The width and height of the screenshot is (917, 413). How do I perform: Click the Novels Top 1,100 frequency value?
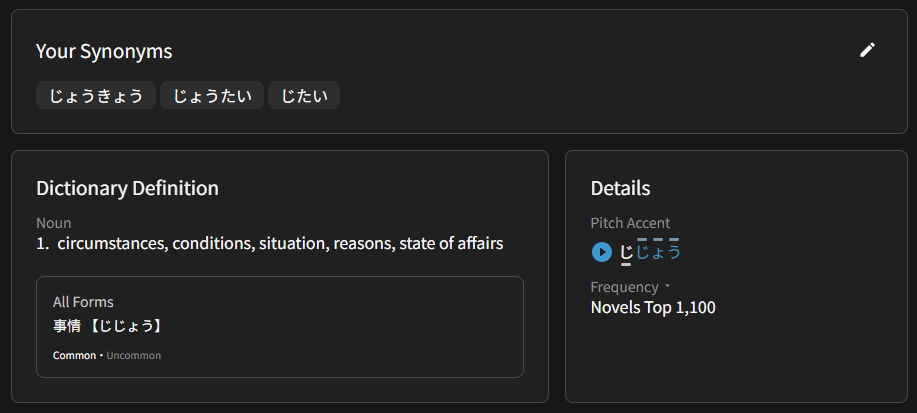(653, 307)
